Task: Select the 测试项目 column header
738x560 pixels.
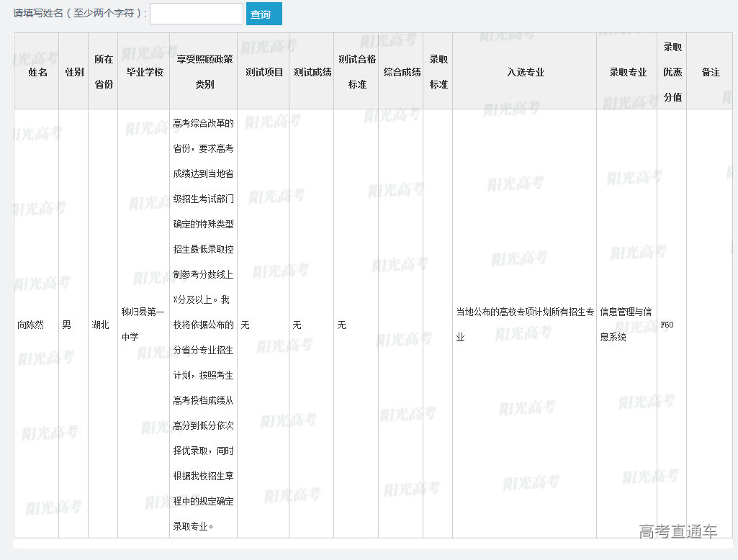Action: coord(264,72)
